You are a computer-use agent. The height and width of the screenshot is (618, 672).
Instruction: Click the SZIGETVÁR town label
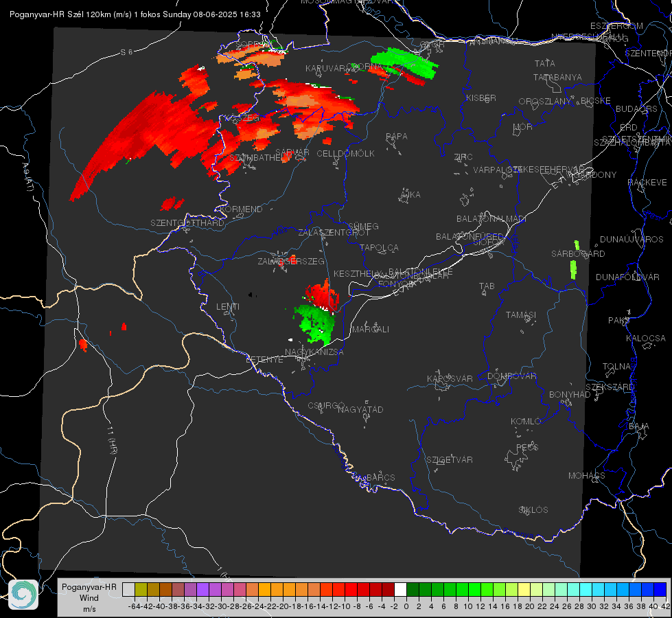click(x=450, y=459)
